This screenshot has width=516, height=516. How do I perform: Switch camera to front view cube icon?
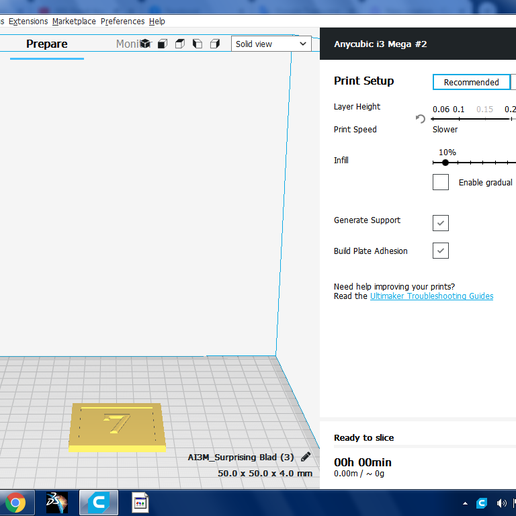pyautogui.click(x=162, y=44)
